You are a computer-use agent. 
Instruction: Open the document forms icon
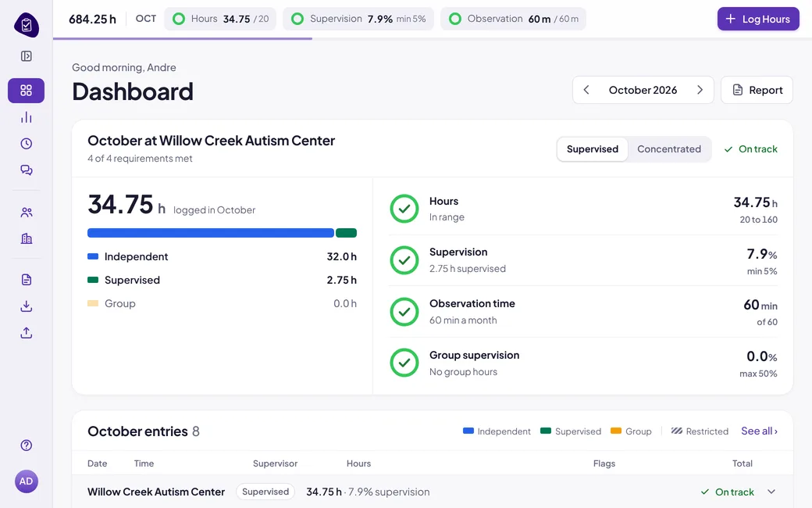point(27,280)
